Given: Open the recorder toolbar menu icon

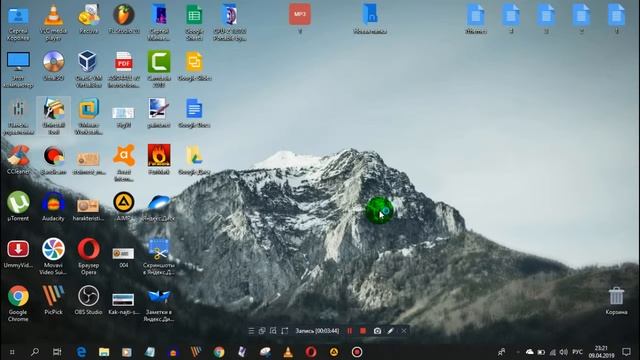Looking at the screenshot, I should tap(251, 331).
